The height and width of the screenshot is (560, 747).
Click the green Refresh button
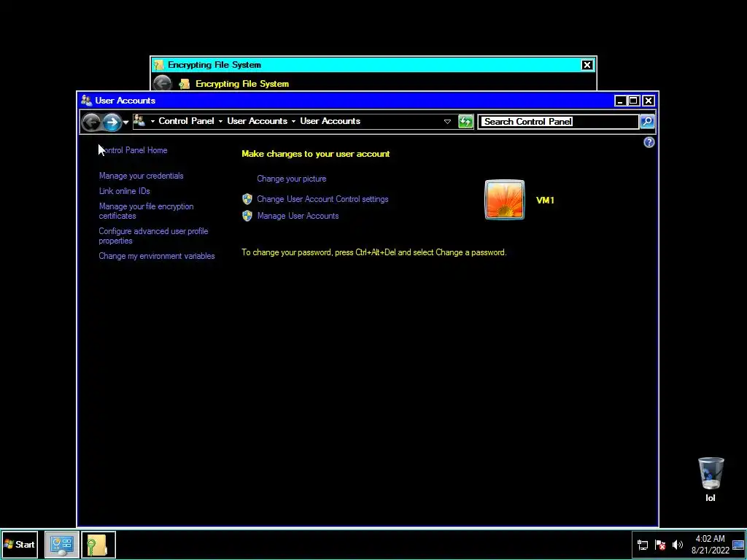click(x=465, y=122)
